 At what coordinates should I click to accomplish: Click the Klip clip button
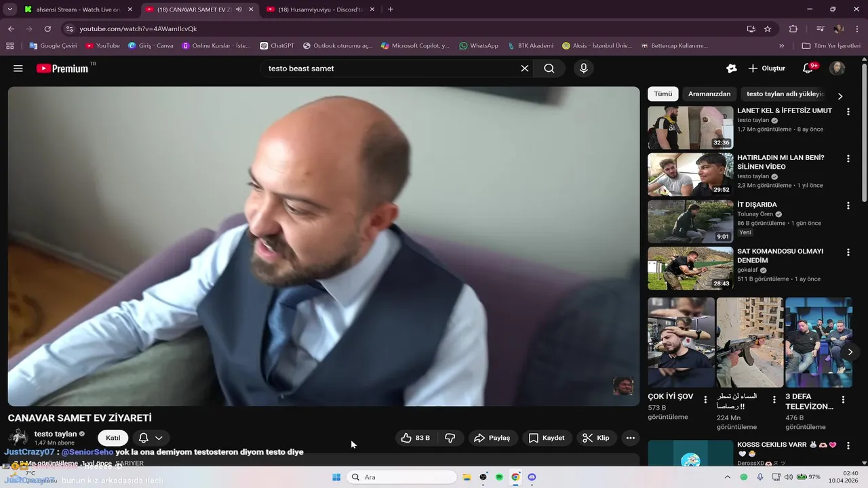click(x=596, y=438)
